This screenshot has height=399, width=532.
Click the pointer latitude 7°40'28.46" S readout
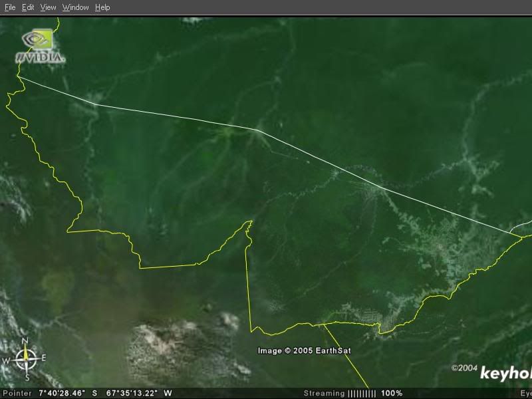coord(68,393)
